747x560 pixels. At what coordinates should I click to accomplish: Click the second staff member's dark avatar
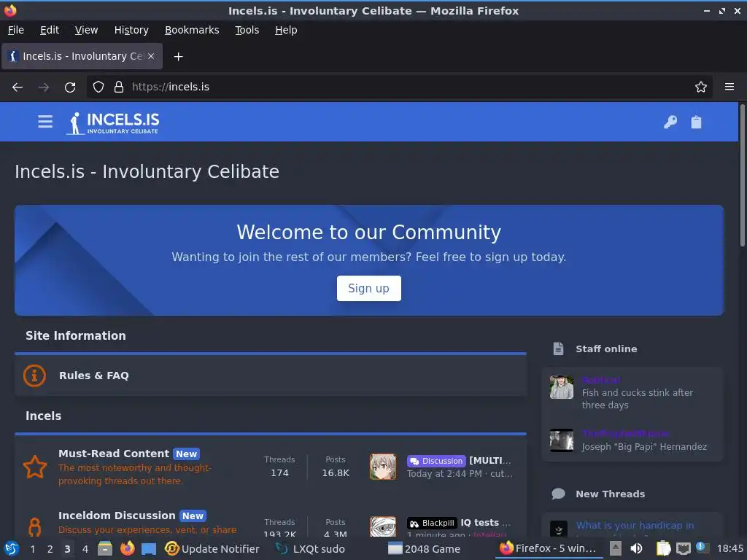point(561,440)
